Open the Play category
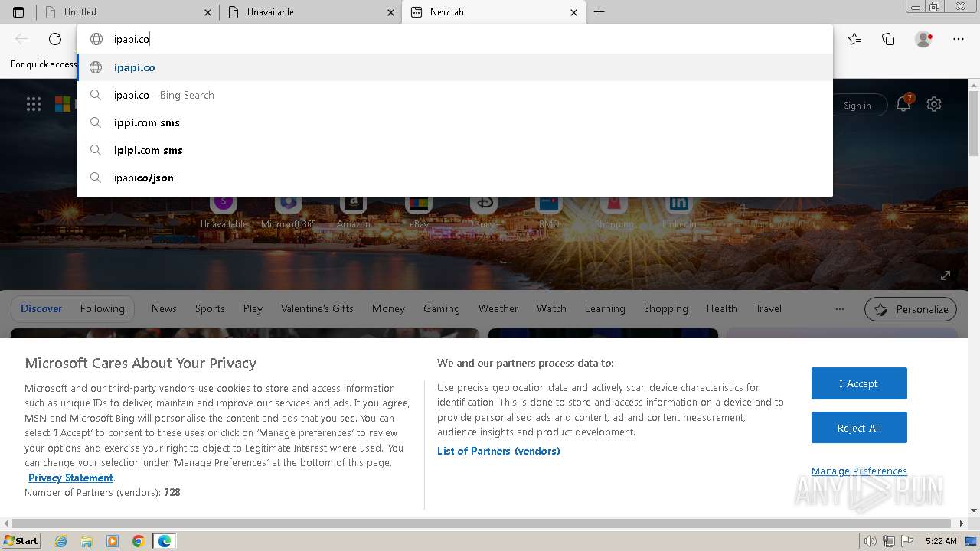The image size is (980, 551). [253, 308]
